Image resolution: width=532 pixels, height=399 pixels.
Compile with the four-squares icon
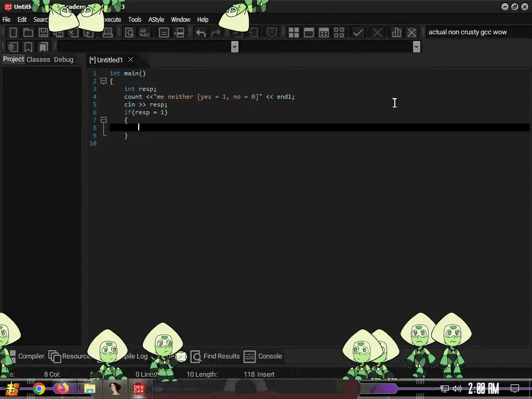pyautogui.click(x=294, y=33)
